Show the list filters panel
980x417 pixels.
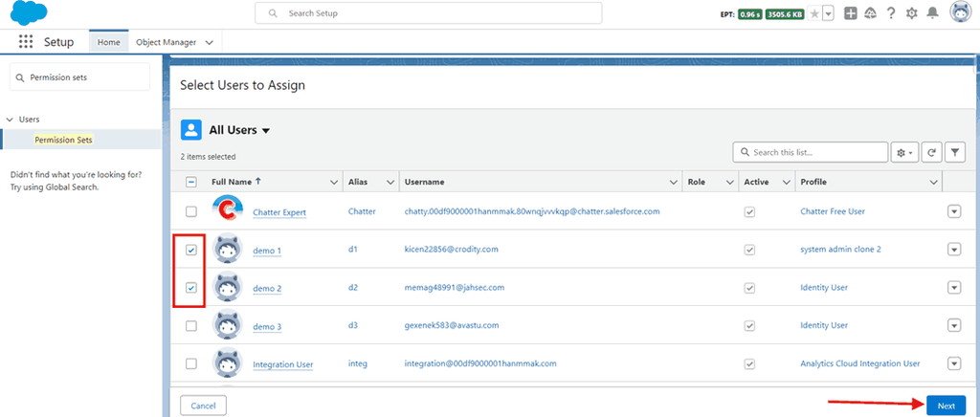954,152
